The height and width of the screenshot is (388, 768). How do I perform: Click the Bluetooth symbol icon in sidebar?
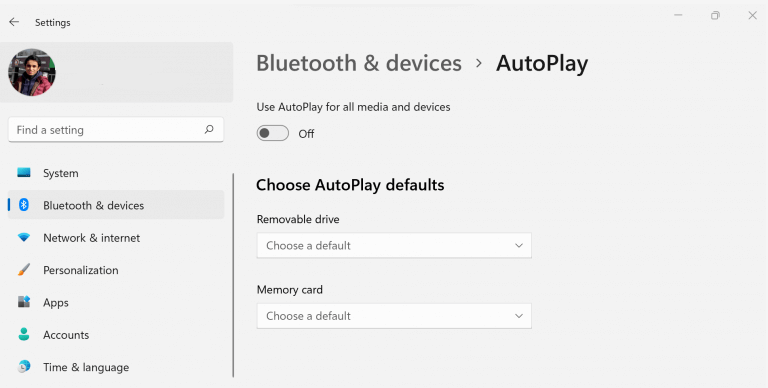[24, 205]
